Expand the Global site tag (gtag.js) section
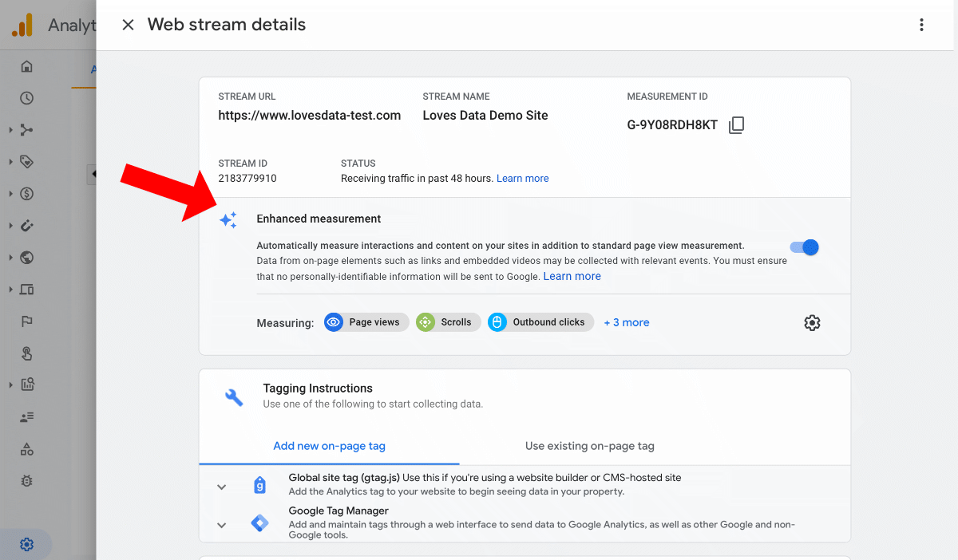 (221, 487)
